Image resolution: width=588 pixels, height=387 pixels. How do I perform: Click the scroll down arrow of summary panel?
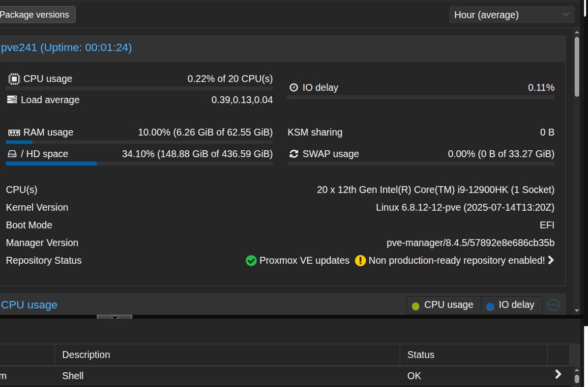(577, 310)
